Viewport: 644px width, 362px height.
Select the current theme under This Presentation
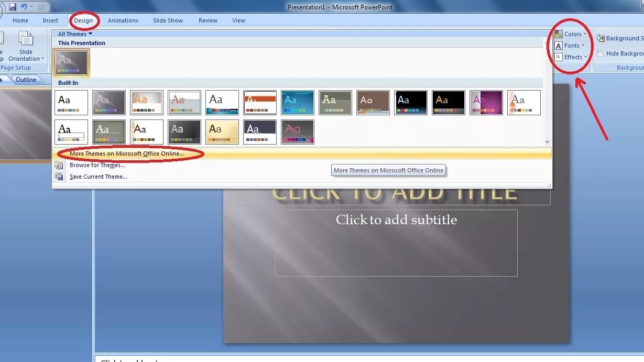click(x=71, y=62)
